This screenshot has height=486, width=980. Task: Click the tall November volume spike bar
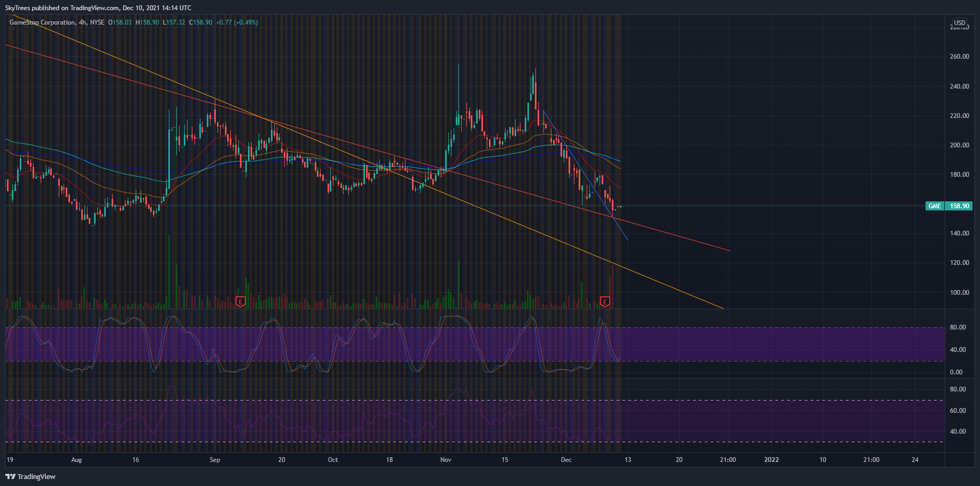(x=458, y=285)
